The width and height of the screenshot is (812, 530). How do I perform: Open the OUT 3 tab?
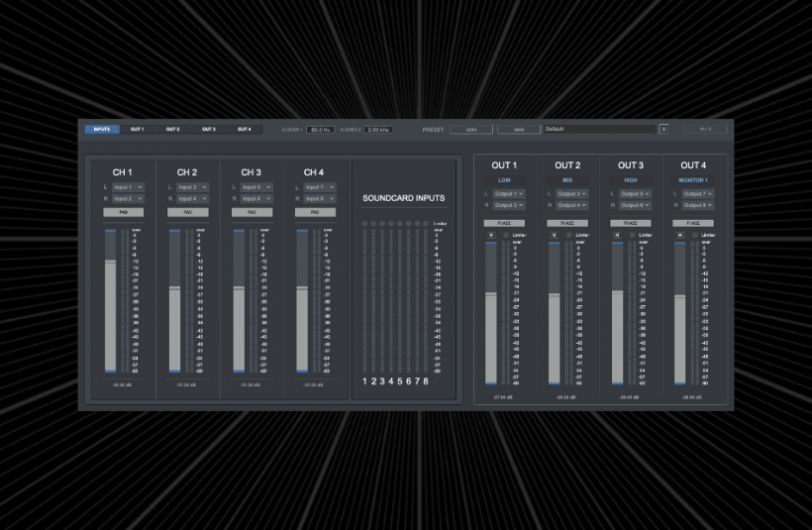(x=208, y=129)
